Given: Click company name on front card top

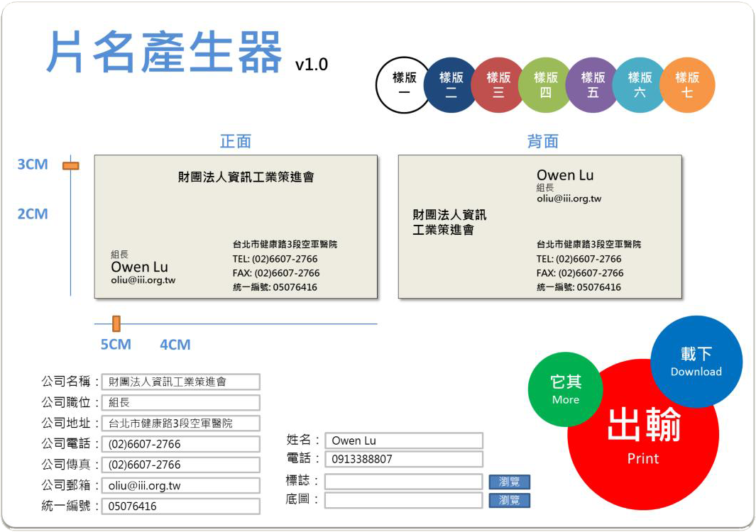Looking at the screenshot, I should click(246, 177).
